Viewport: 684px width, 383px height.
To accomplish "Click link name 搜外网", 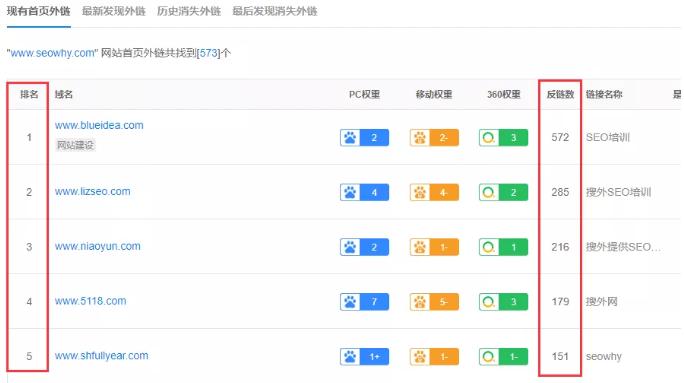I will click(x=602, y=302).
